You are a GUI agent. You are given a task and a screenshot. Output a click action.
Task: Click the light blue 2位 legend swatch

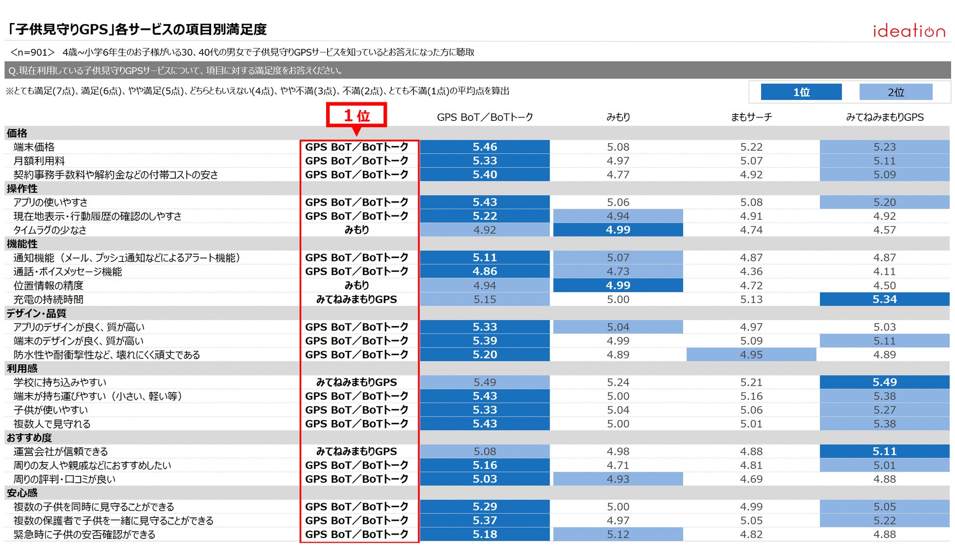coord(895,92)
